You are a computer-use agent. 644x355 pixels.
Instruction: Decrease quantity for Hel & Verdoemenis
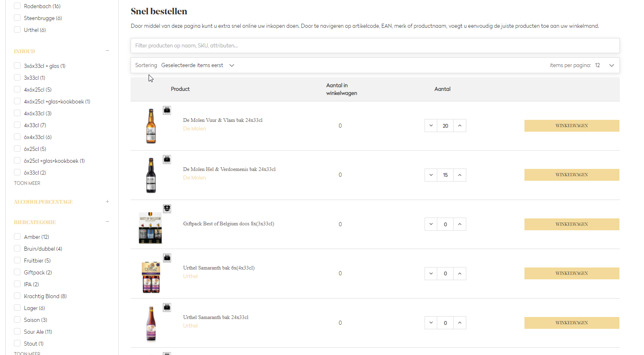point(431,175)
